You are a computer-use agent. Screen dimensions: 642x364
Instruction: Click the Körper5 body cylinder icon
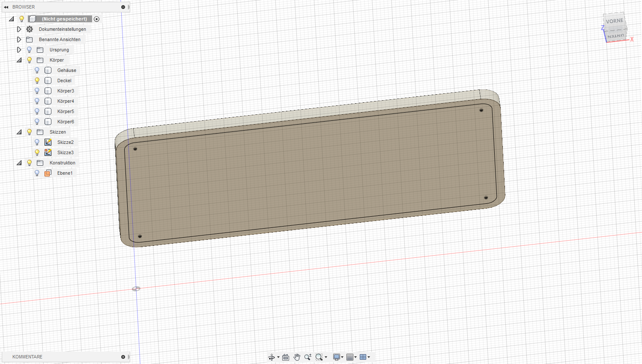pos(48,111)
